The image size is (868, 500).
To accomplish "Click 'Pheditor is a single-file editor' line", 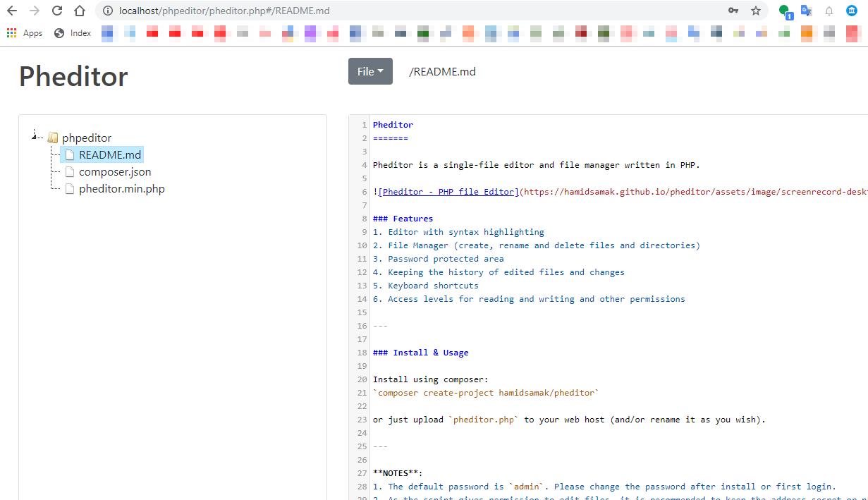I will (x=536, y=165).
